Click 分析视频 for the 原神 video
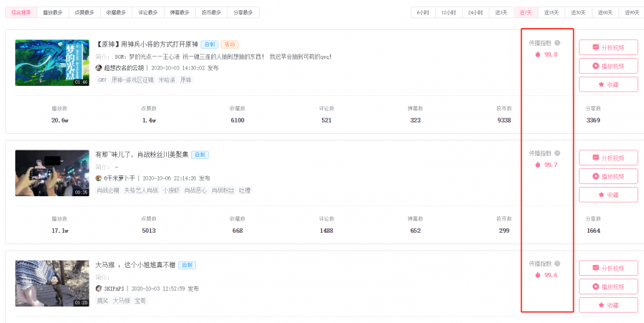 click(609, 47)
